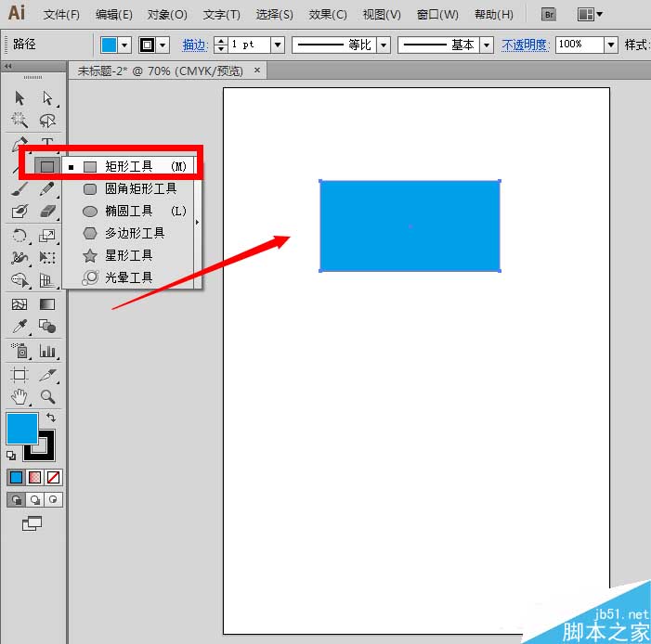Image resolution: width=651 pixels, height=644 pixels.
Task: Select the Paintbrush tool
Action: click(x=20, y=189)
